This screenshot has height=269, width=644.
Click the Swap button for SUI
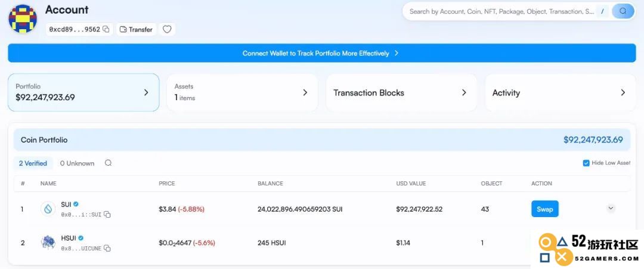[x=544, y=209]
